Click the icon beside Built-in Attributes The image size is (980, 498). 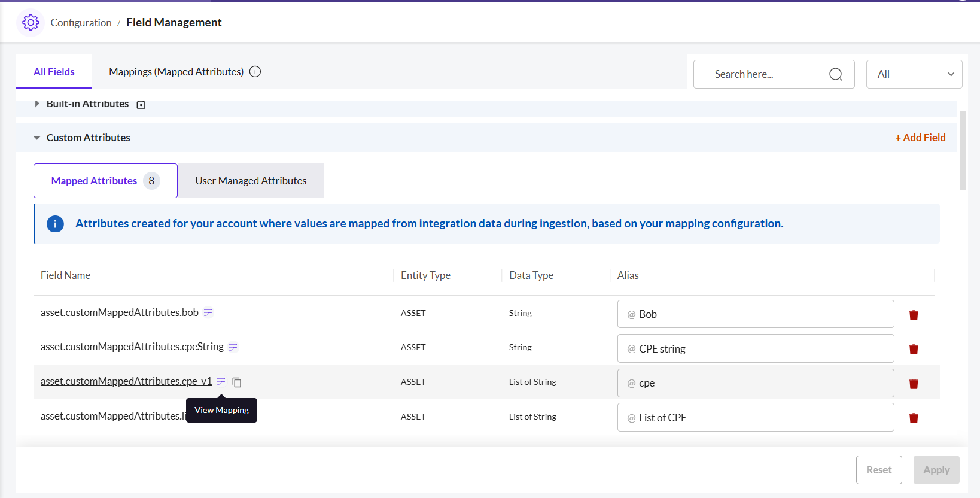pos(141,105)
